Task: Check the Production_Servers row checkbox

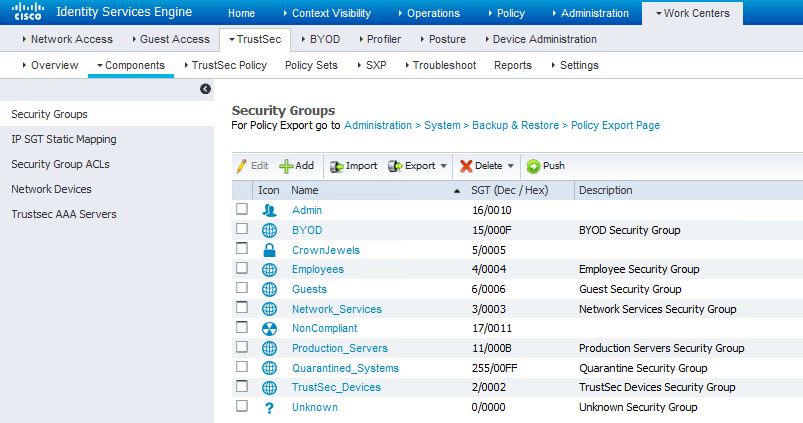Action: (242, 346)
